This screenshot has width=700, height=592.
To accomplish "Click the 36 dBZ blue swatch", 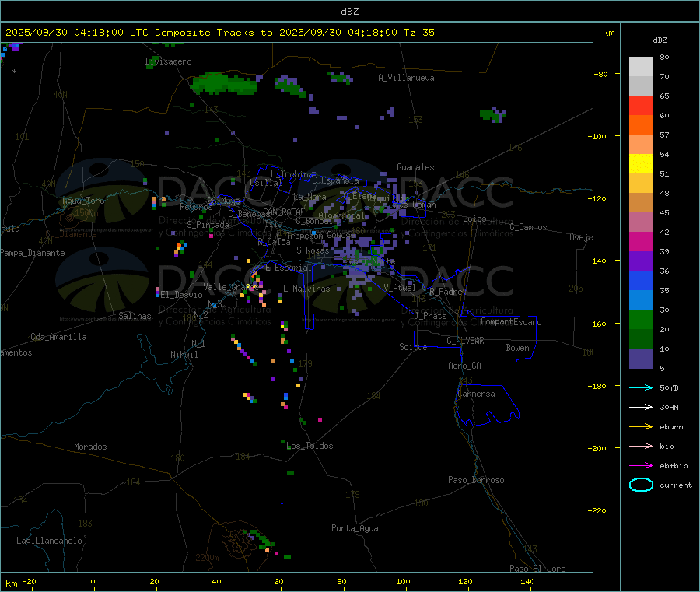I will tap(641, 280).
